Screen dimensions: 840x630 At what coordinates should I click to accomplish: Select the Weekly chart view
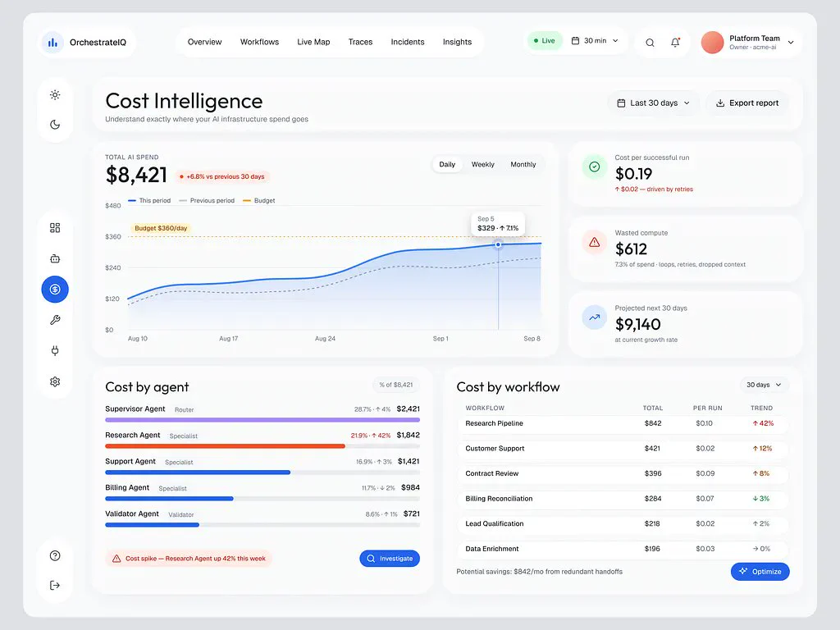(x=482, y=164)
